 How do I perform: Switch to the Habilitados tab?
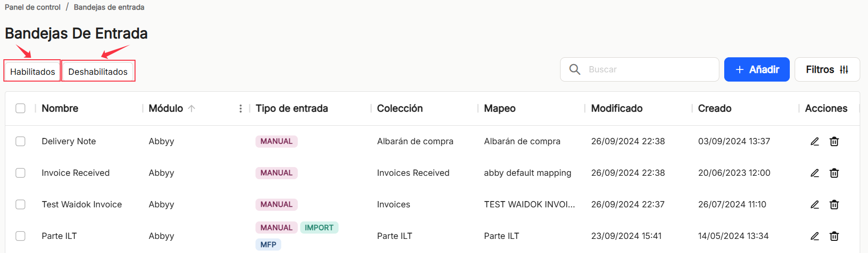[33, 71]
